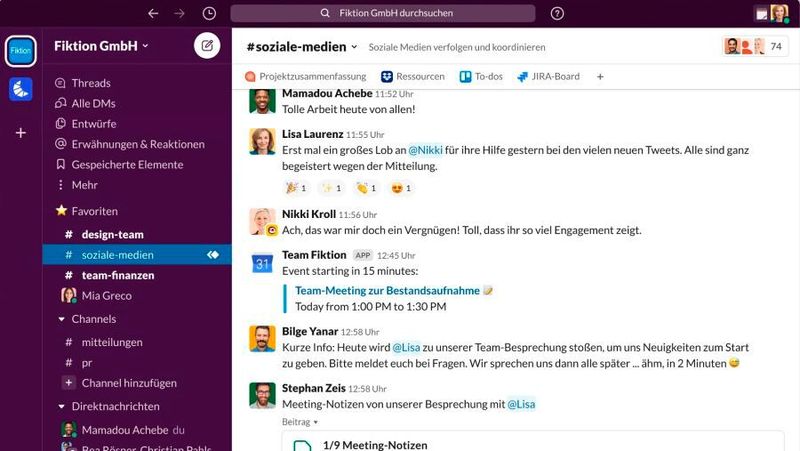Screen dimensions: 800x451
Task: Add a workspace with plus icon
Action: point(21,133)
